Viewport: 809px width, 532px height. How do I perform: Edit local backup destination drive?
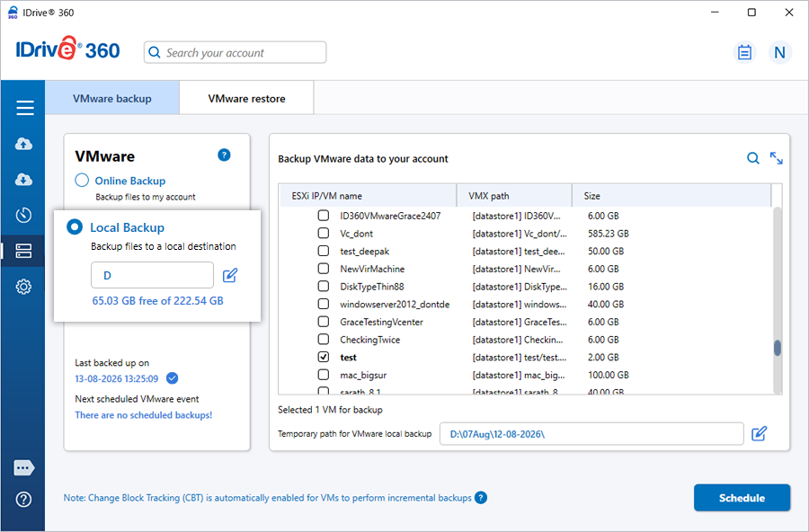tap(229, 275)
